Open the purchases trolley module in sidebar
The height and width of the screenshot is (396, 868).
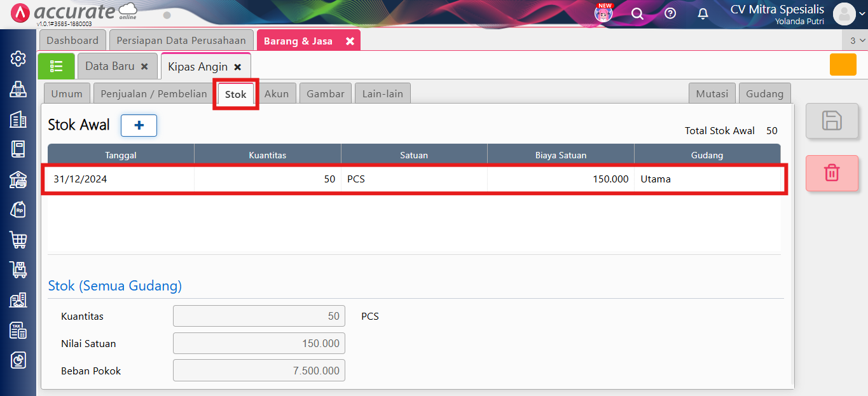17,270
